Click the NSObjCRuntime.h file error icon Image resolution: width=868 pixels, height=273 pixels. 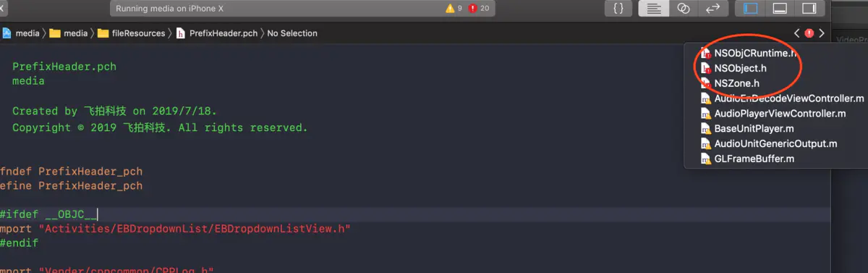tap(706, 53)
